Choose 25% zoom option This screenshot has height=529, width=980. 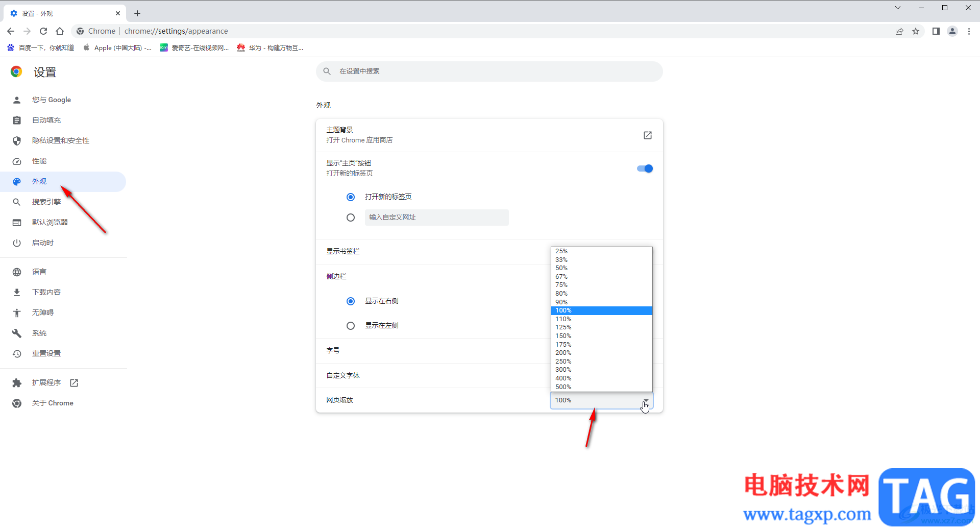coord(601,251)
